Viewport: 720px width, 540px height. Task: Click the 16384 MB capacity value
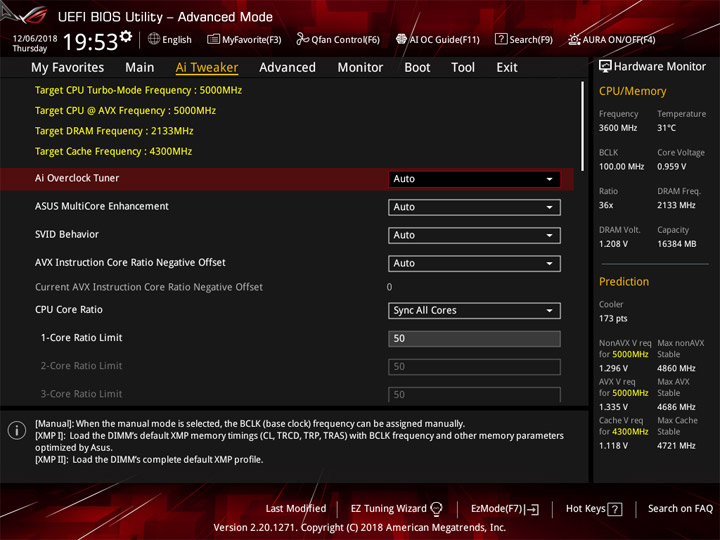click(676, 244)
